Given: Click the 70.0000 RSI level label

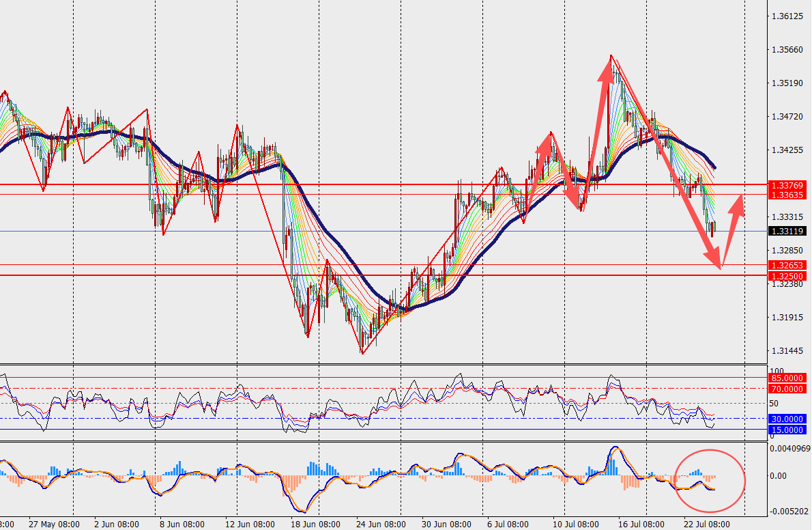Looking at the screenshot, I should coord(787,389).
